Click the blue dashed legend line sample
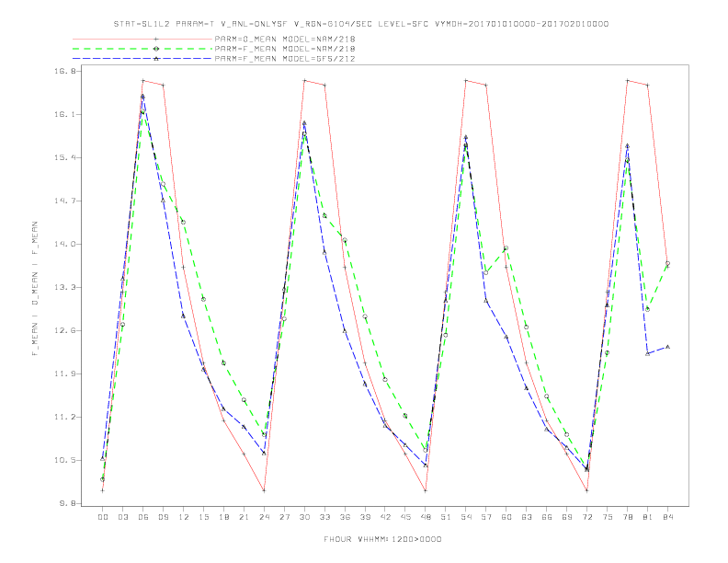Viewport: 728px width, 563px height. tap(142, 59)
